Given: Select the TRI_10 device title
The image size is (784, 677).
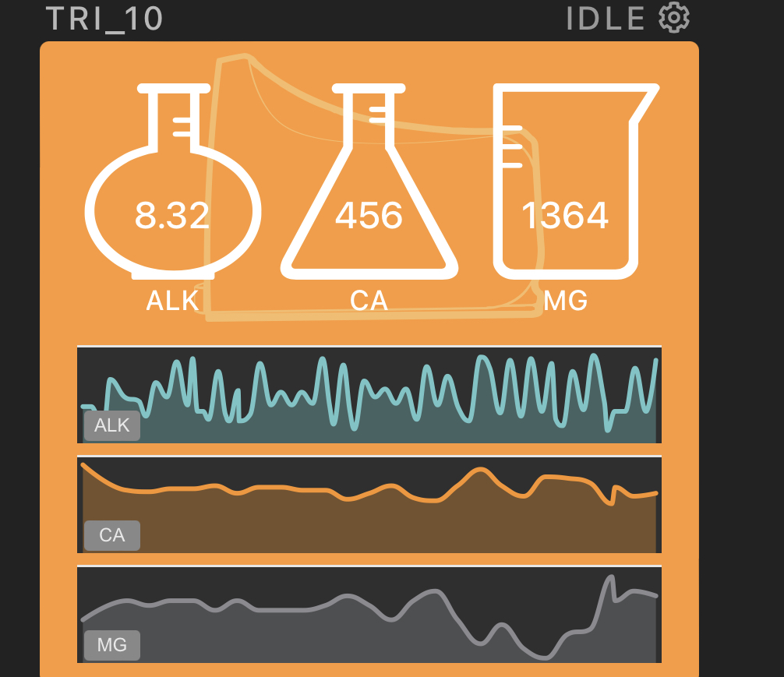Looking at the screenshot, I should (104, 19).
